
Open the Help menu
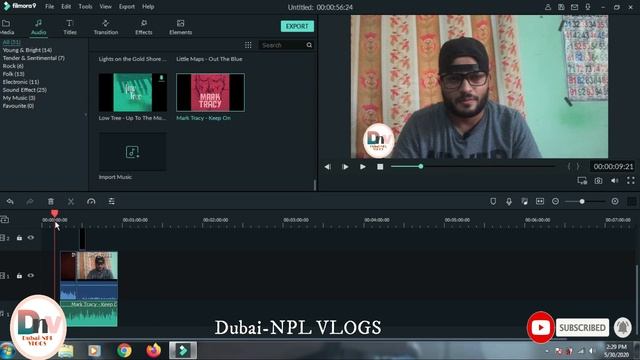(x=148, y=7)
